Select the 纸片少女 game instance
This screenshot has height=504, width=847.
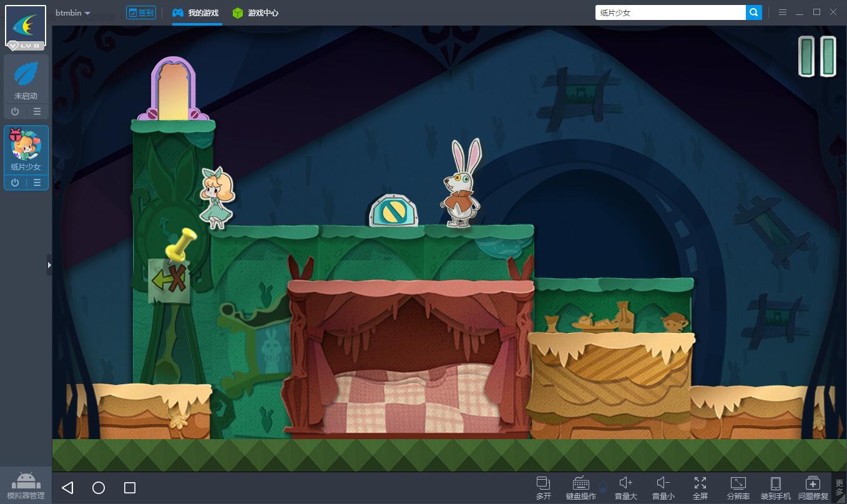[x=26, y=151]
